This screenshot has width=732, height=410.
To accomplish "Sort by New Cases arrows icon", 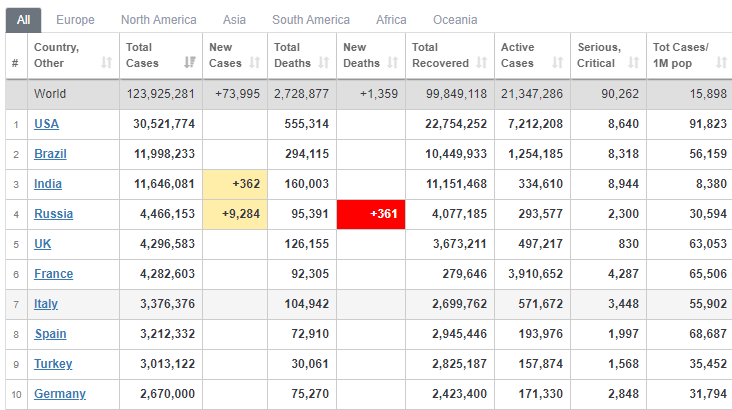I will coord(254,63).
